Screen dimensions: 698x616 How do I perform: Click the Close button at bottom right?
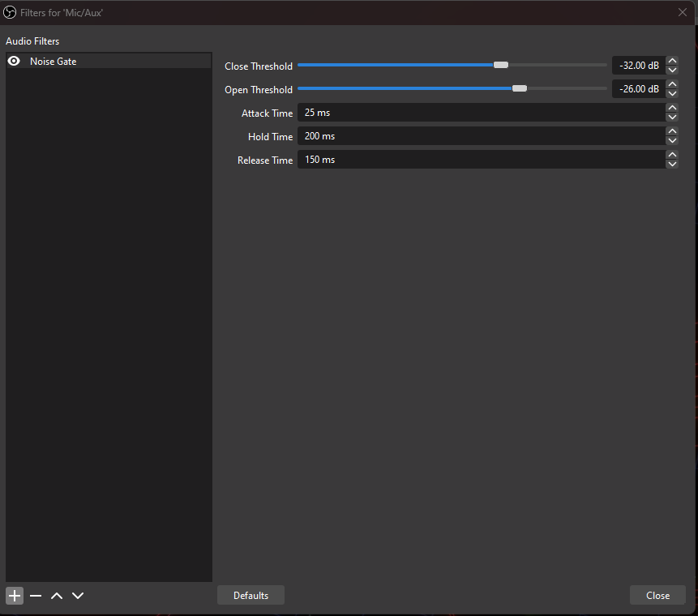tap(657, 595)
